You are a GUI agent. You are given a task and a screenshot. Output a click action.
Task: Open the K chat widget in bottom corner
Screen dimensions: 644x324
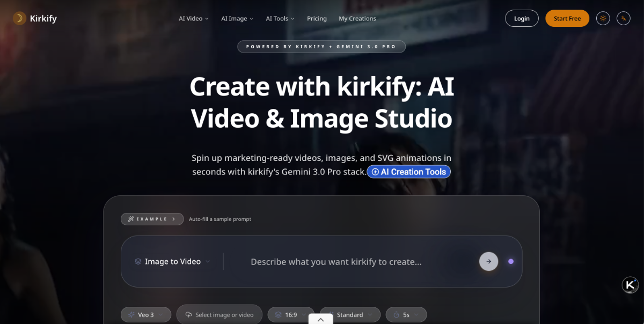[x=630, y=285]
